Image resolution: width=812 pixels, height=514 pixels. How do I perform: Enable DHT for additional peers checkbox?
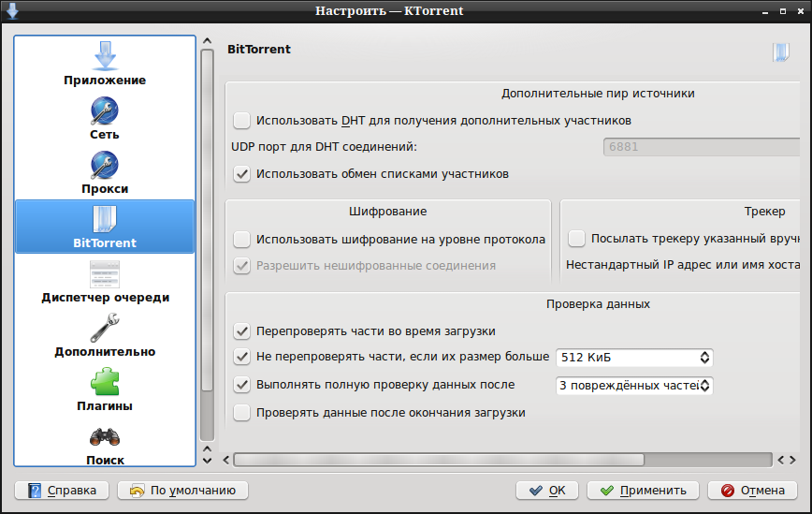pos(241,120)
